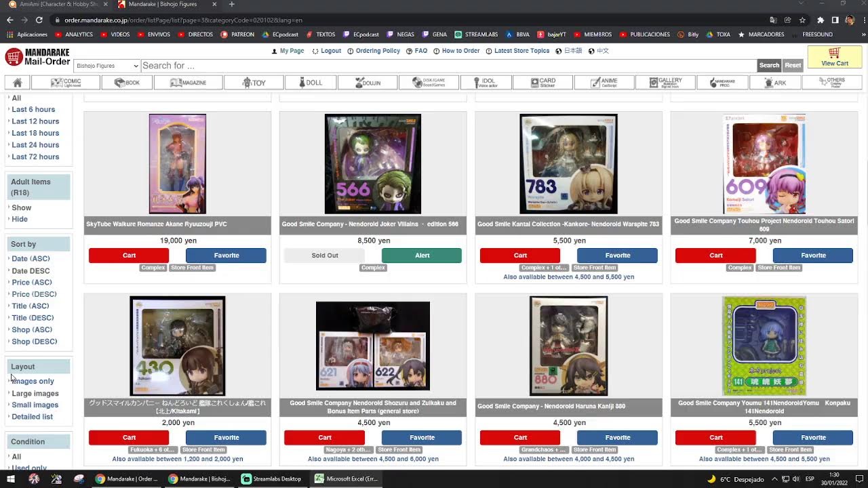Image resolution: width=868 pixels, height=488 pixels.
Task: Open Windows Start menu
Action: [x=11, y=479]
